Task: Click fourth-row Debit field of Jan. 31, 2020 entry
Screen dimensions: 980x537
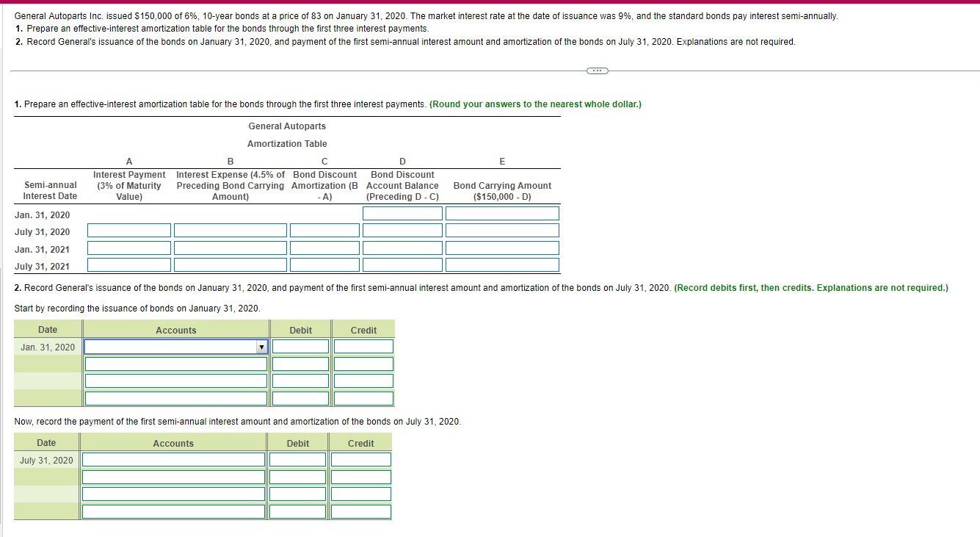Action: [x=301, y=398]
